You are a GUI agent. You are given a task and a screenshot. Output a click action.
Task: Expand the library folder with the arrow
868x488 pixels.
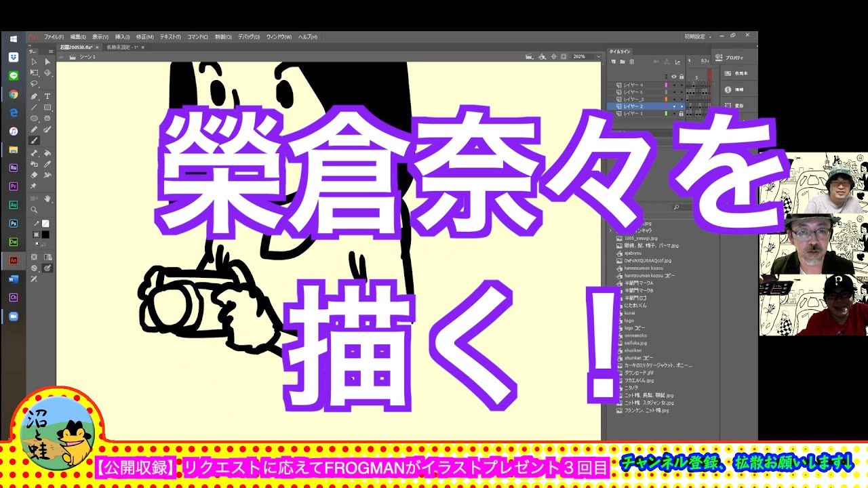click(x=610, y=230)
